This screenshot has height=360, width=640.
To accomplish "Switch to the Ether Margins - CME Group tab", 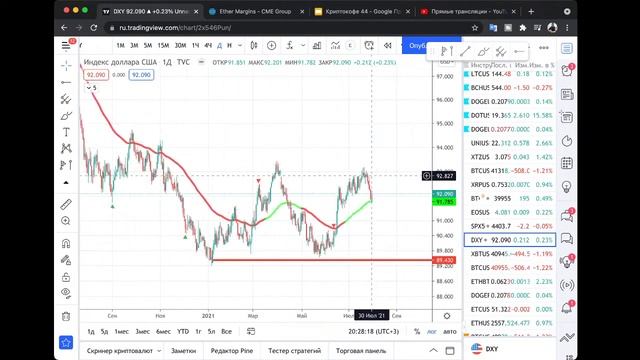I will (x=255, y=11).
